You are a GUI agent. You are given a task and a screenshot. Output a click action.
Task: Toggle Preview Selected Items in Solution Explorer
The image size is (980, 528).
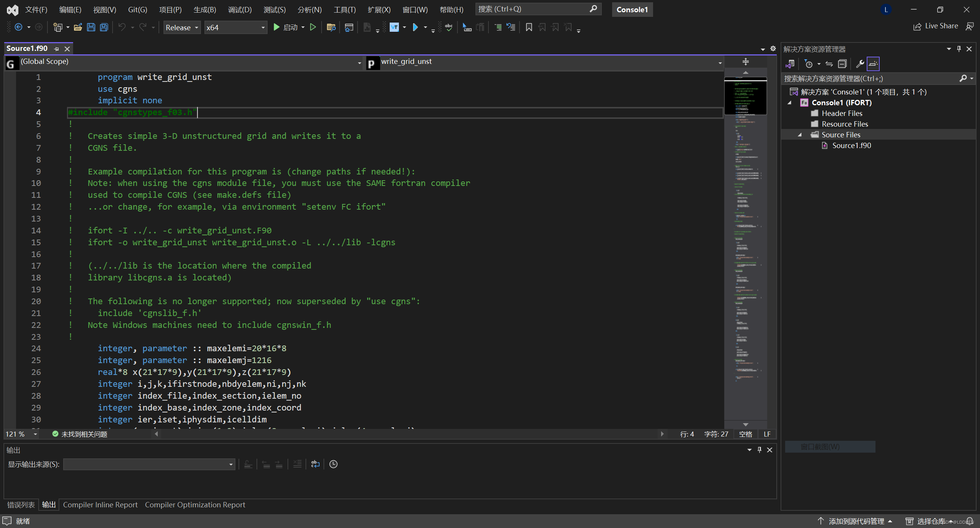[873, 64]
